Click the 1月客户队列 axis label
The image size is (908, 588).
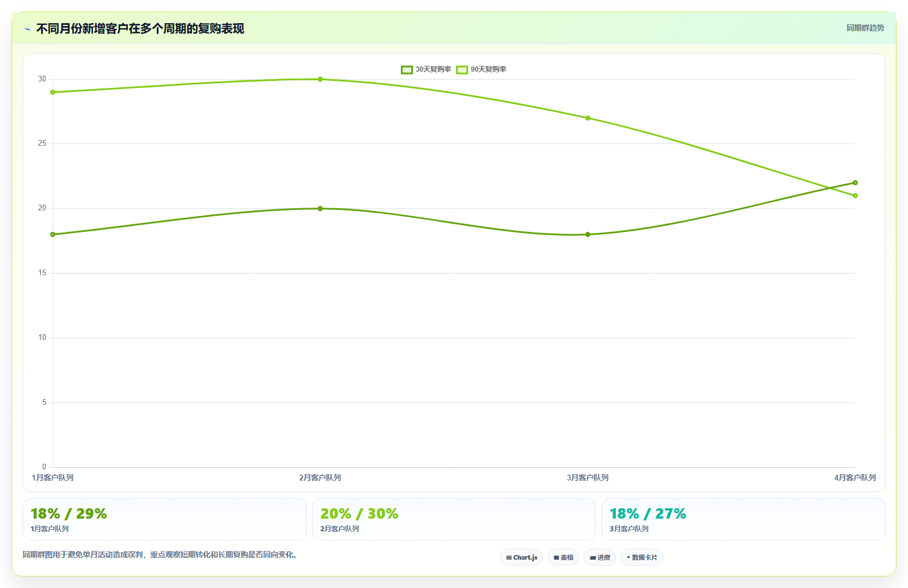(53, 478)
